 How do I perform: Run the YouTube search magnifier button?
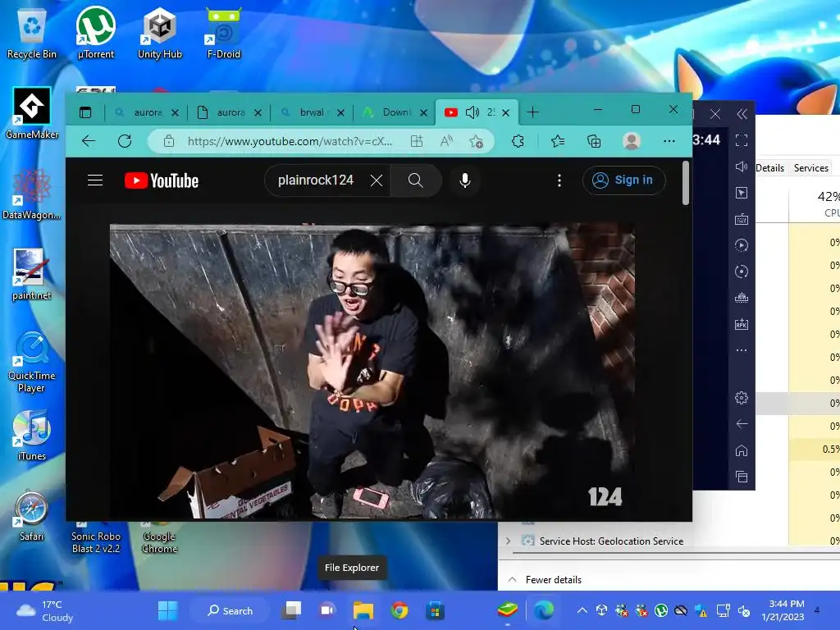coord(416,180)
